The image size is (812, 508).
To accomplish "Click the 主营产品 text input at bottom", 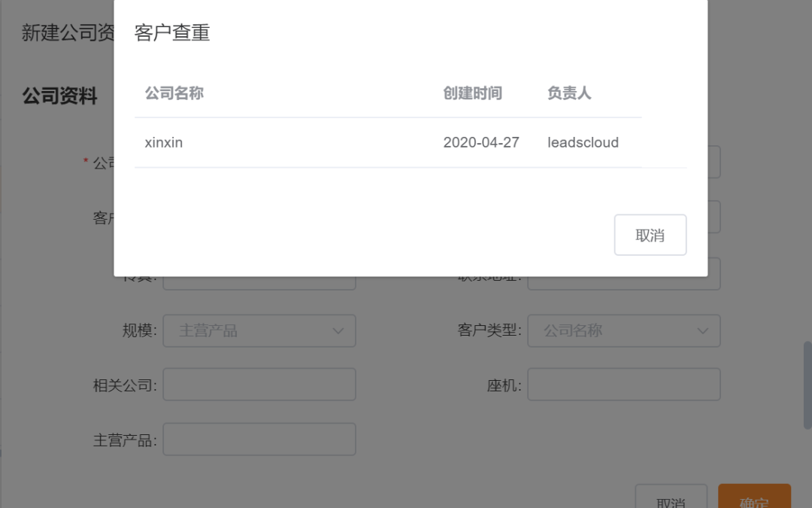I will (259, 440).
